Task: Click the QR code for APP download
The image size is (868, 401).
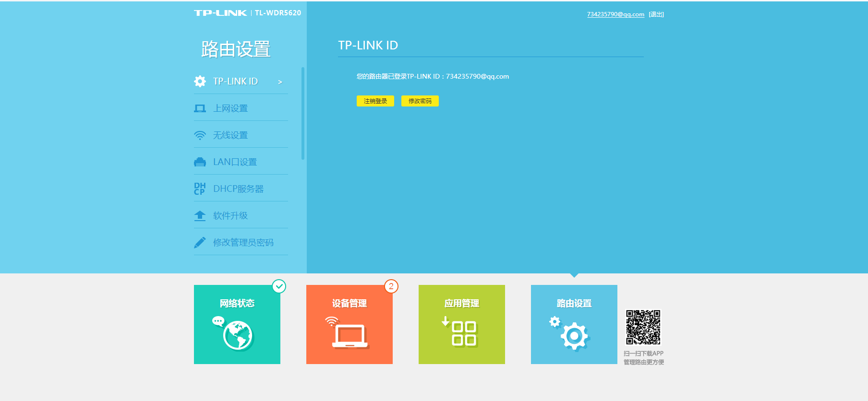Action: click(643, 327)
